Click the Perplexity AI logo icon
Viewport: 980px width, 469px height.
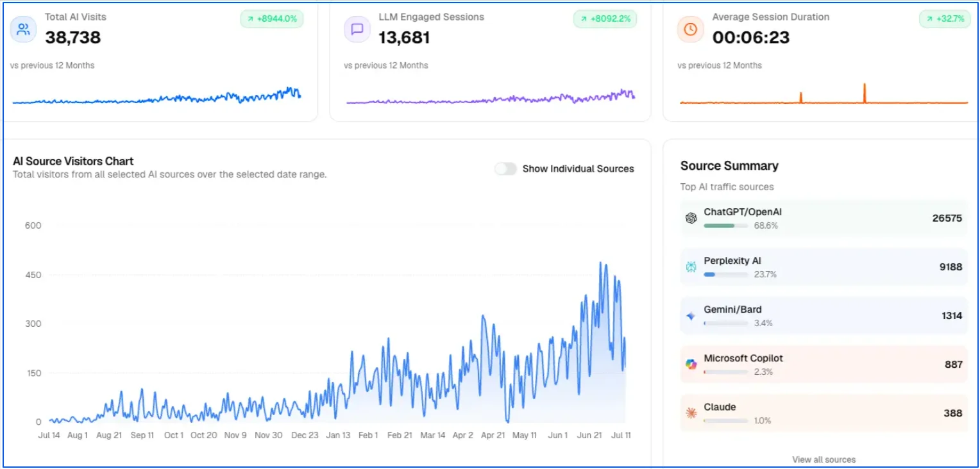(691, 267)
